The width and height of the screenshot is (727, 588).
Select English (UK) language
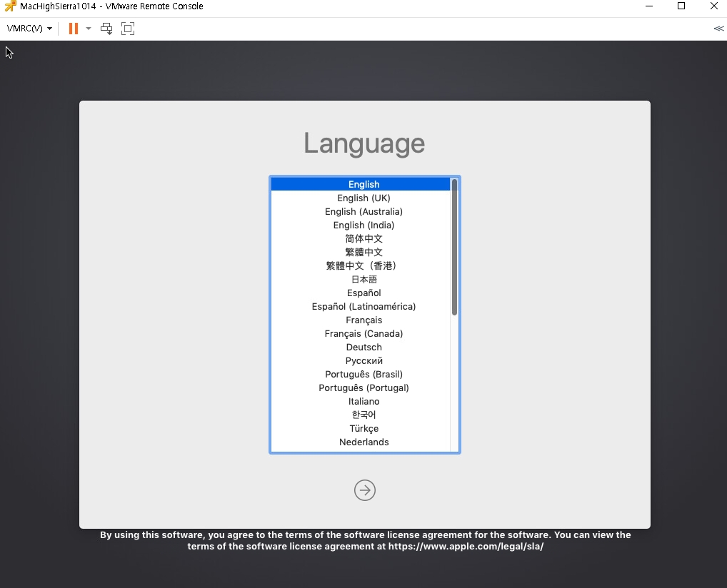[x=360, y=198]
